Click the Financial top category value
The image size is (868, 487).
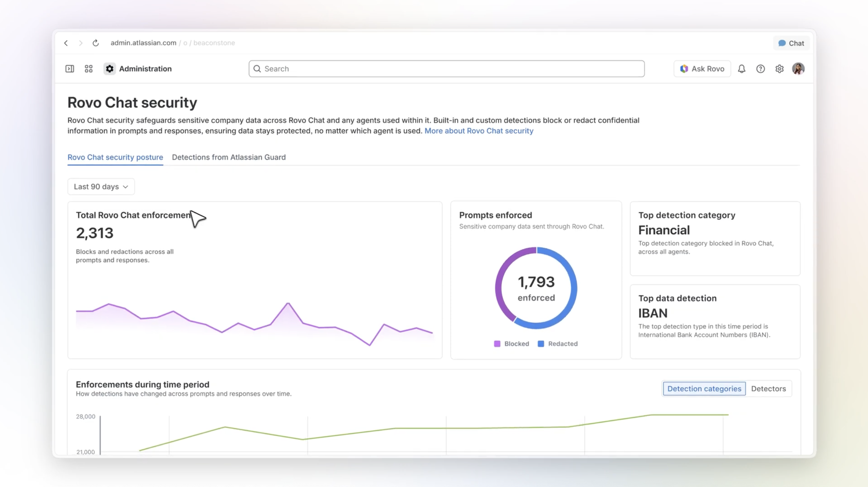664,230
